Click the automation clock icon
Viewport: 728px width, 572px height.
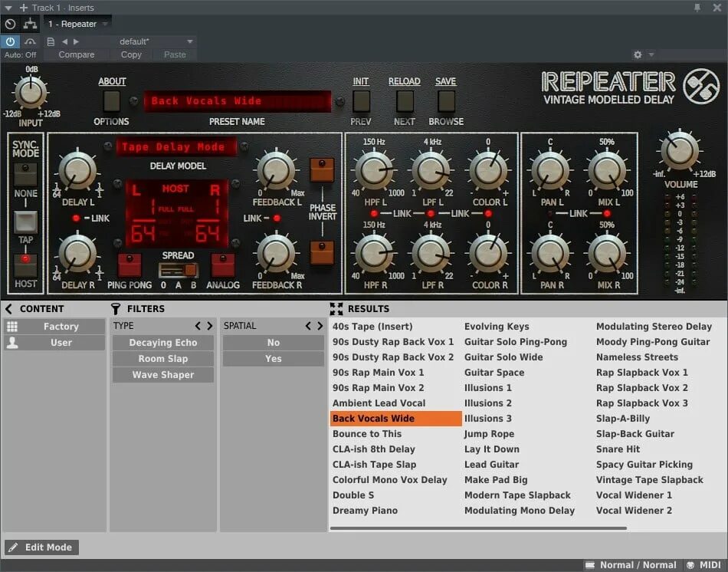[x=10, y=24]
